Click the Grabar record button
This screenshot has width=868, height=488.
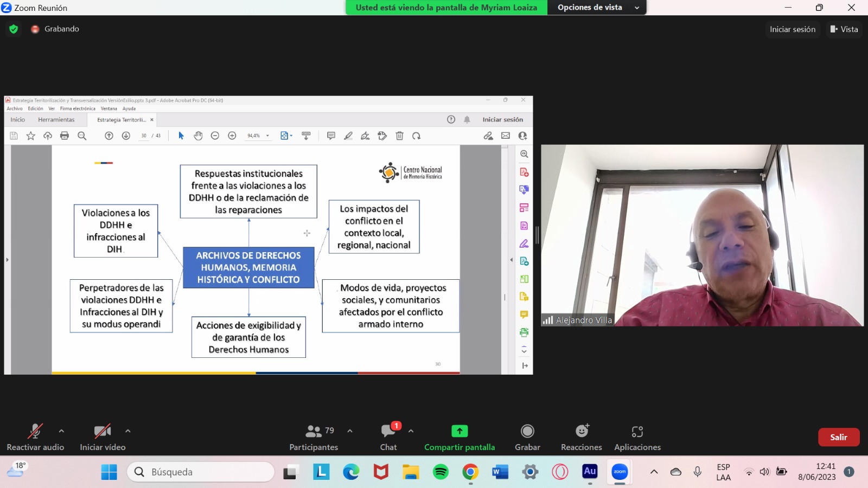tap(527, 437)
